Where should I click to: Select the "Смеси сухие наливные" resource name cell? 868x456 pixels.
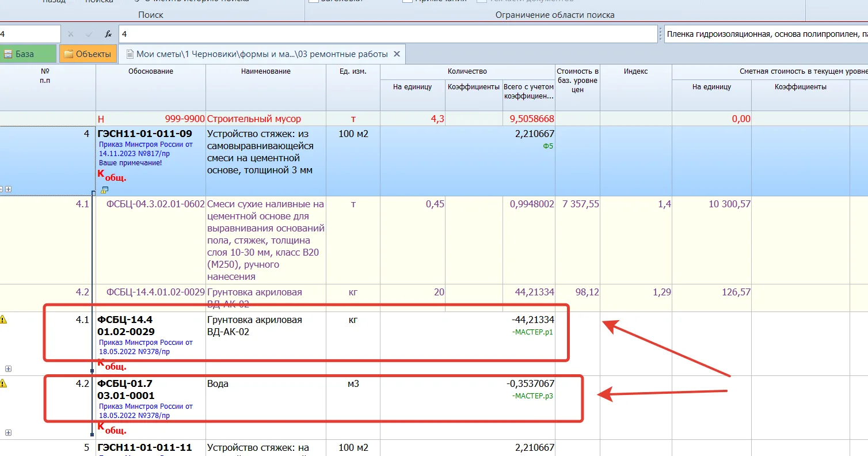click(x=266, y=240)
